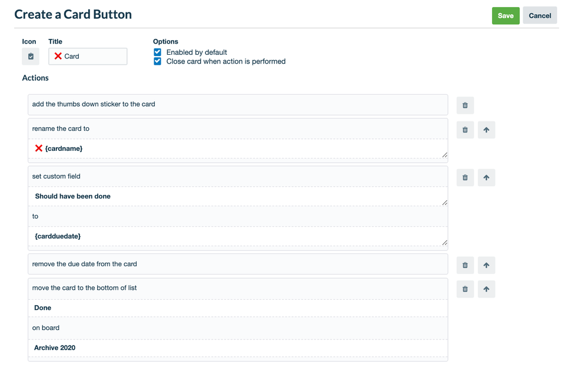Click the {cardduedate} value text area
Viewport: 588px width, 370px height.
coord(235,236)
